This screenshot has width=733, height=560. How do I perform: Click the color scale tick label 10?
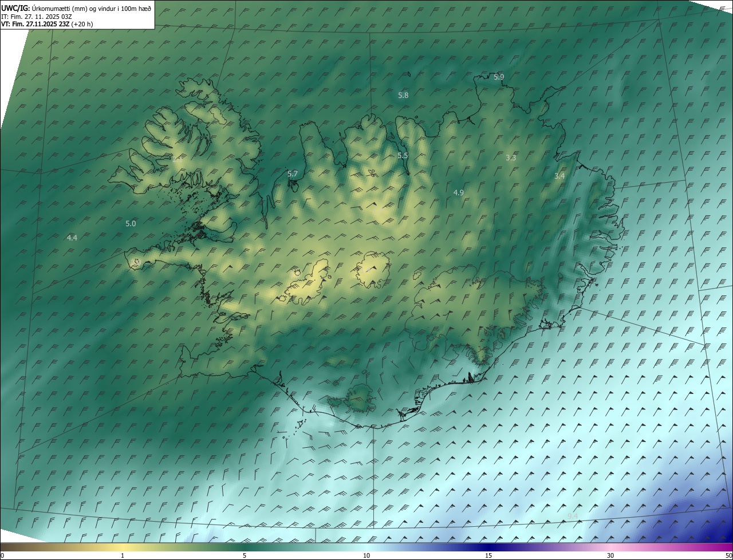(366, 555)
